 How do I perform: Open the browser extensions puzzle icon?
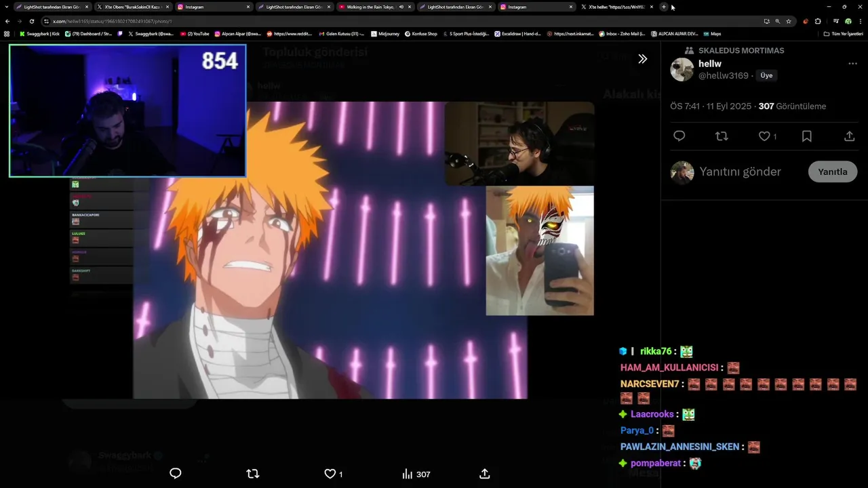point(818,21)
